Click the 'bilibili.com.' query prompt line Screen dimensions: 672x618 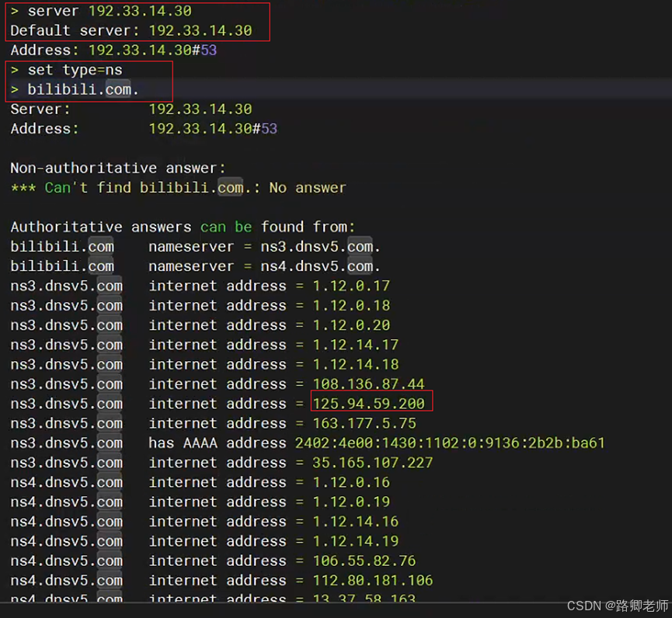pos(75,89)
